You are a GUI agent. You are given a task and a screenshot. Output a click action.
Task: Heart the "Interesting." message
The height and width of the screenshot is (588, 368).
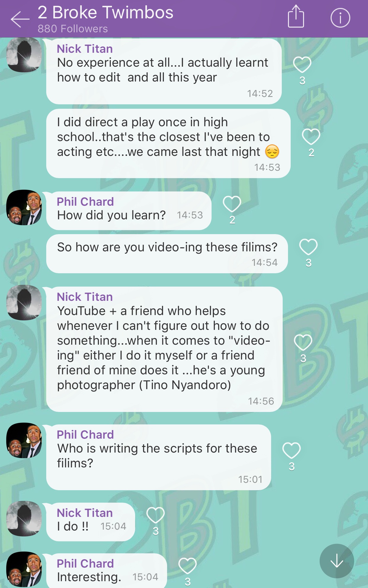click(x=187, y=566)
